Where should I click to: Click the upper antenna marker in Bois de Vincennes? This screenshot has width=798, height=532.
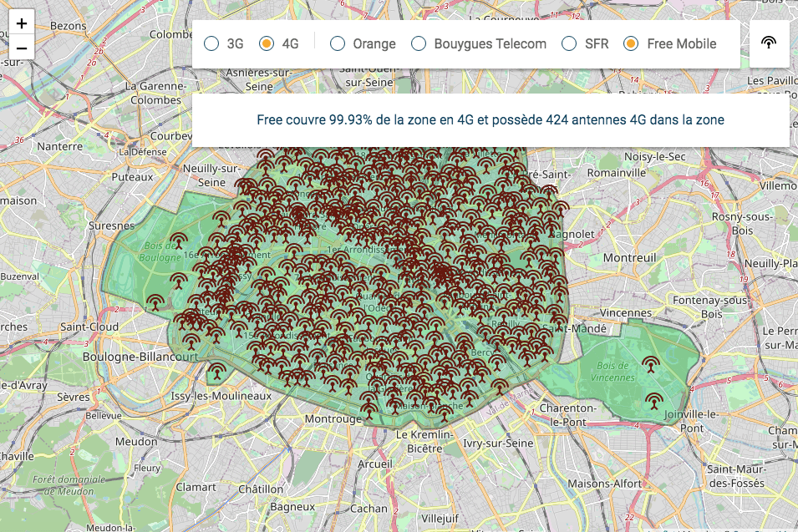click(649, 364)
